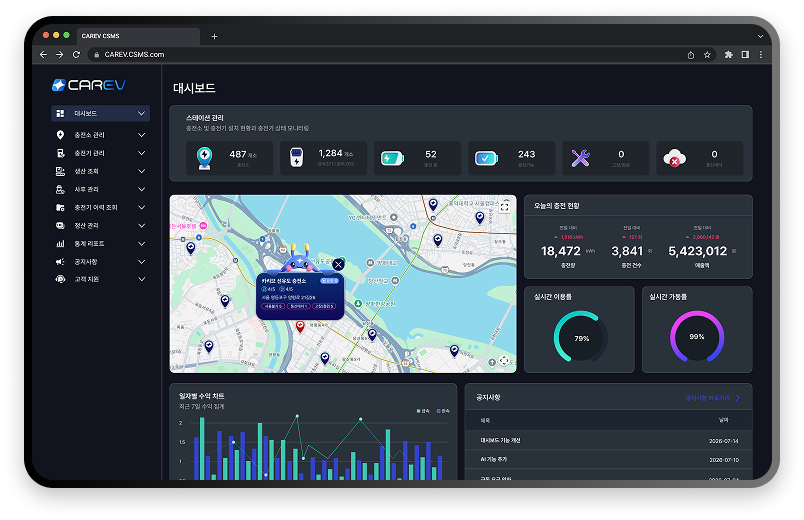804x520 pixels.
Task: Click the 스테이션 관리 section title
Action: coord(205,118)
